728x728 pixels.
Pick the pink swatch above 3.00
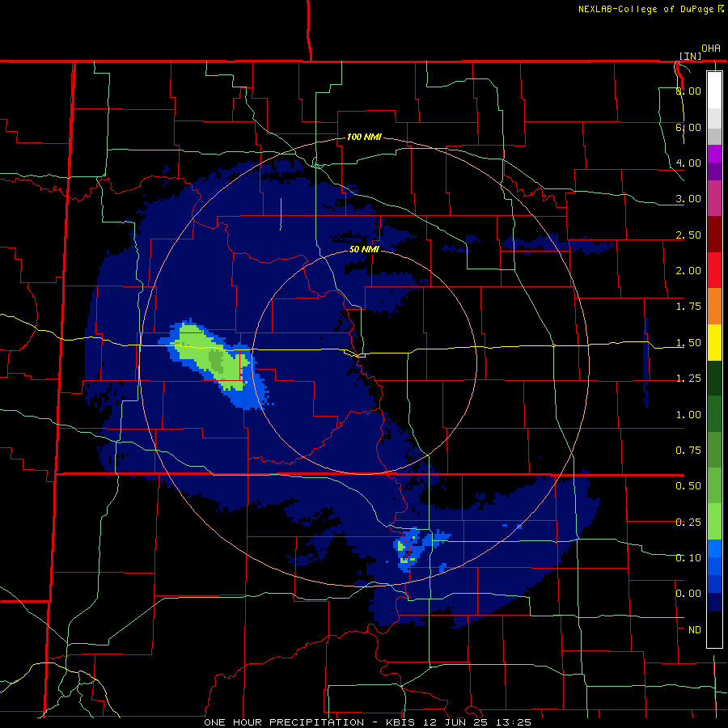tap(714, 198)
